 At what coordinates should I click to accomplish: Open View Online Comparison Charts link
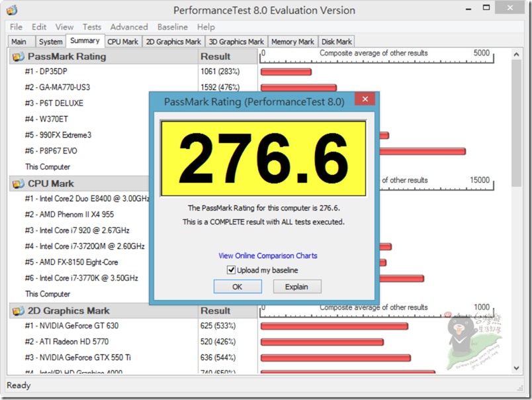[268, 256]
